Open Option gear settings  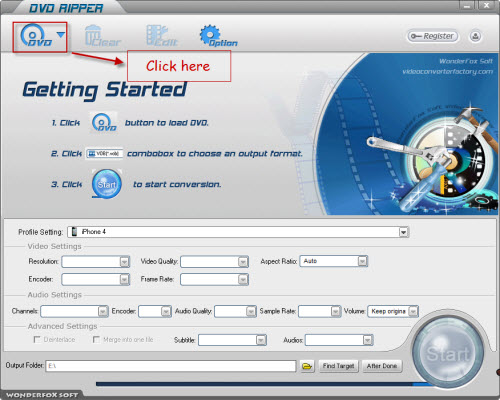coord(218,36)
